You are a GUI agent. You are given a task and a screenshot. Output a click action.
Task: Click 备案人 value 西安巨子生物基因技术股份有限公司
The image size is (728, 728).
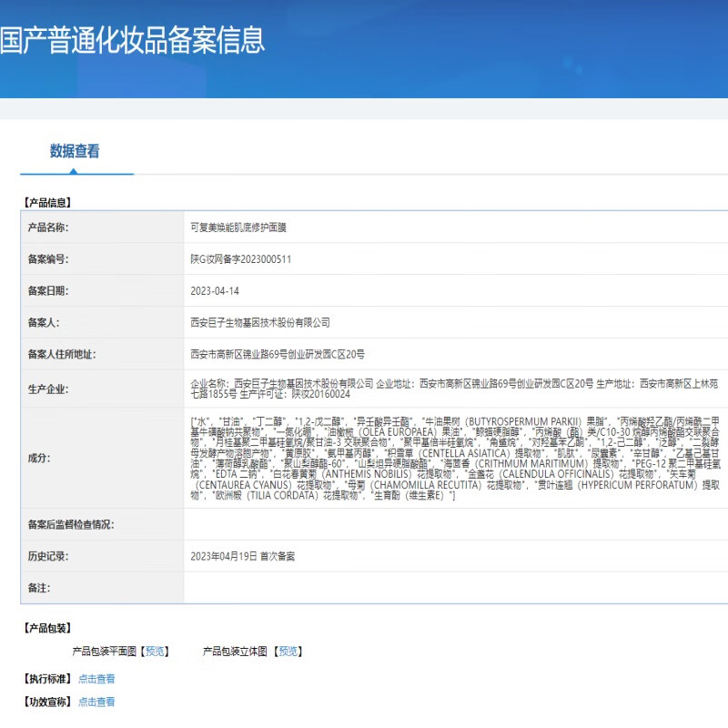[x=260, y=323]
